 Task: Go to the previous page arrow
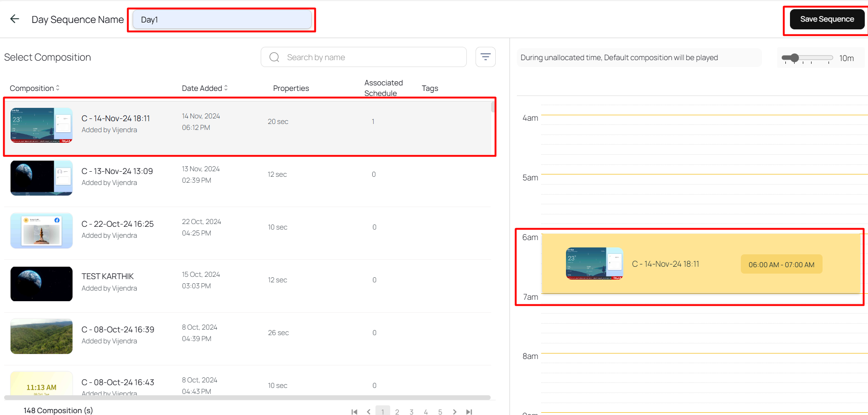[369, 412]
